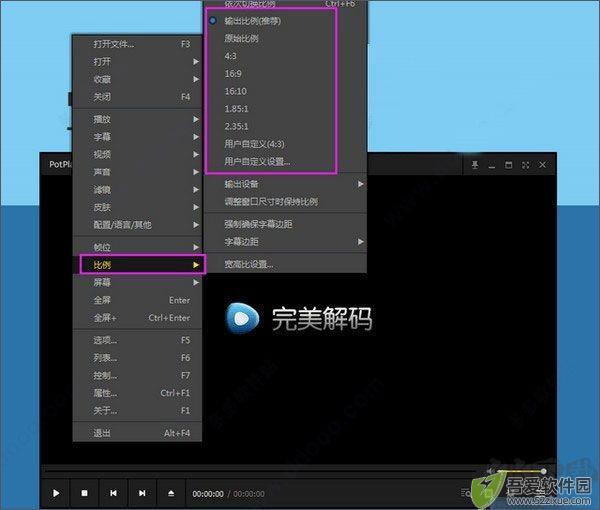Click 全屏 Enter menu entry

click(137, 300)
